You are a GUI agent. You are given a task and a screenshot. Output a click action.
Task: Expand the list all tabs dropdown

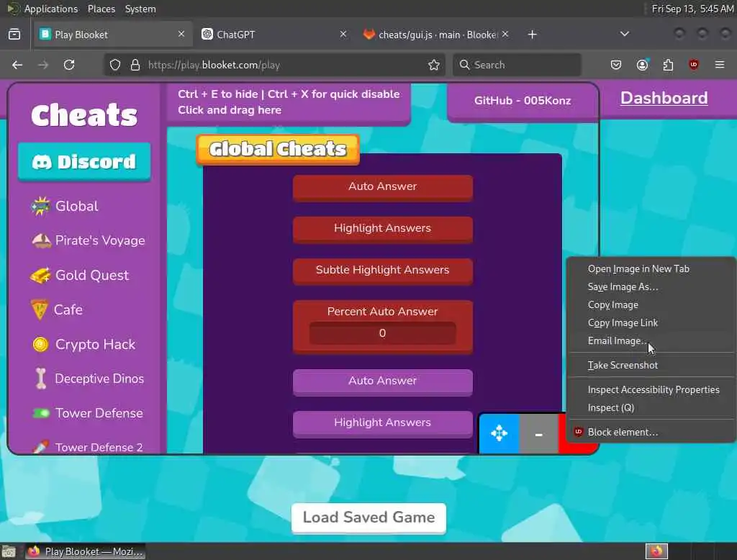[625, 34]
